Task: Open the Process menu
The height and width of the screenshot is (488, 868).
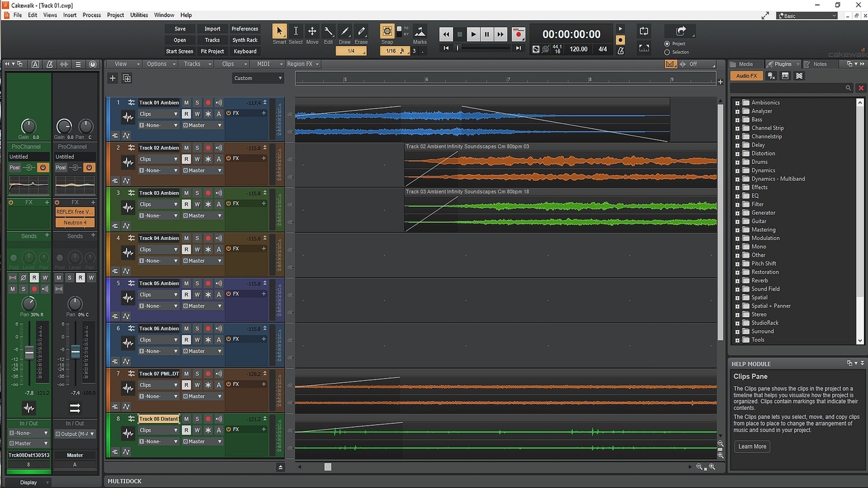Action: click(92, 15)
